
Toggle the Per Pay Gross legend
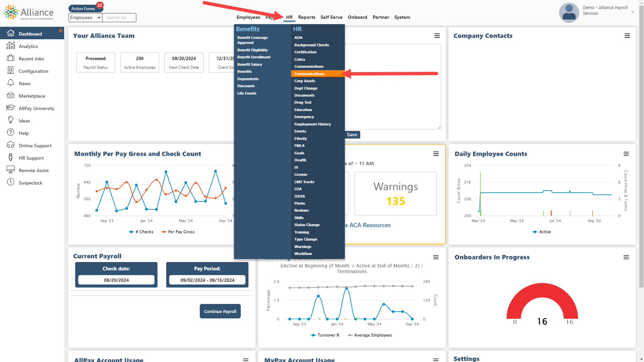[x=178, y=232]
